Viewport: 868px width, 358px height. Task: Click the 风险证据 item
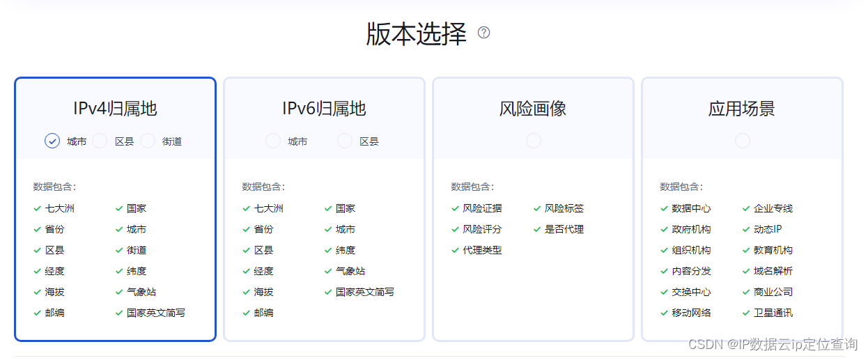pos(482,208)
